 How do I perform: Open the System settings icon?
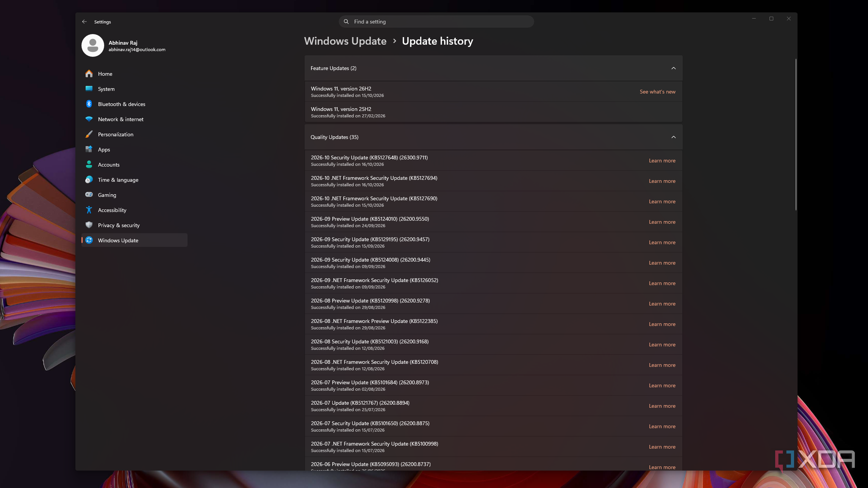point(89,89)
